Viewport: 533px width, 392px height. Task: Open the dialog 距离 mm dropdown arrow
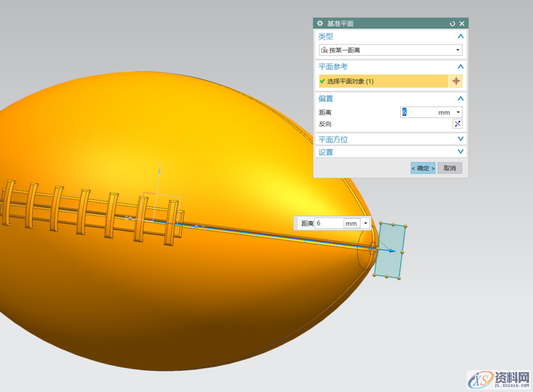(x=458, y=113)
